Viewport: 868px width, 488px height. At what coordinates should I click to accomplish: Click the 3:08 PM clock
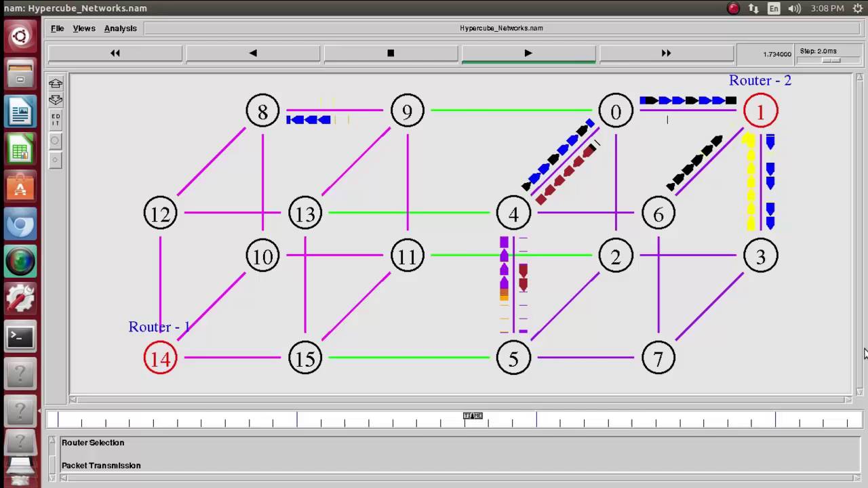(827, 8)
